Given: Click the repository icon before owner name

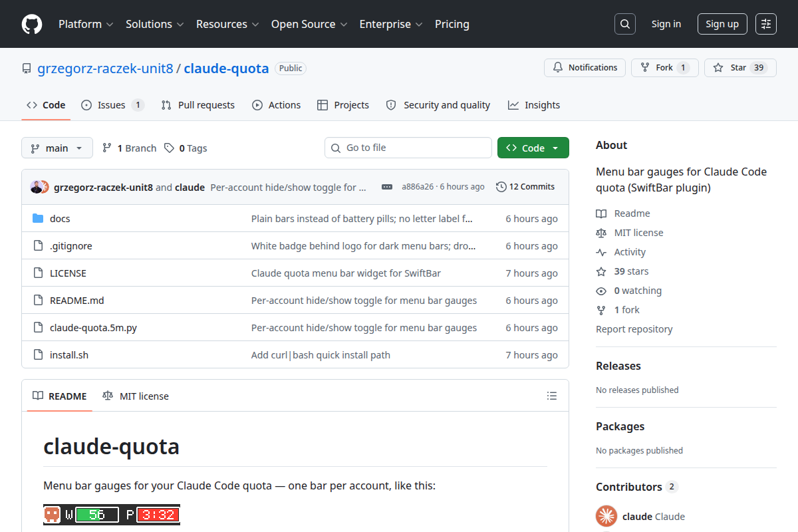Looking at the screenshot, I should point(27,68).
